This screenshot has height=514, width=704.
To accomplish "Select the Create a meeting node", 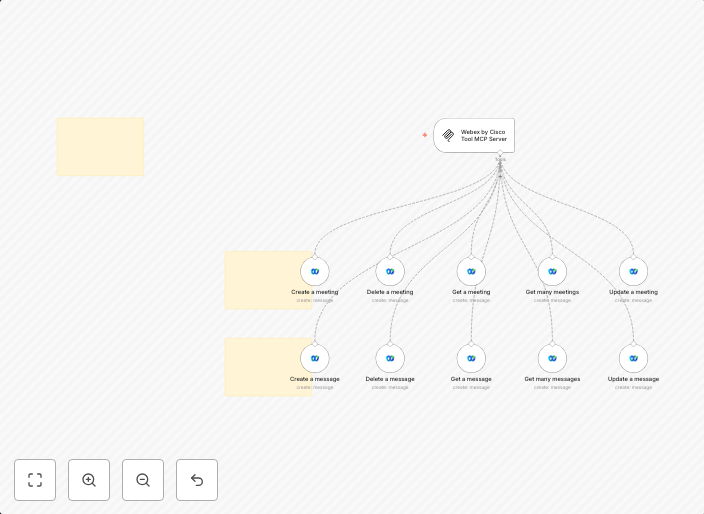I will pyautogui.click(x=315, y=271).
